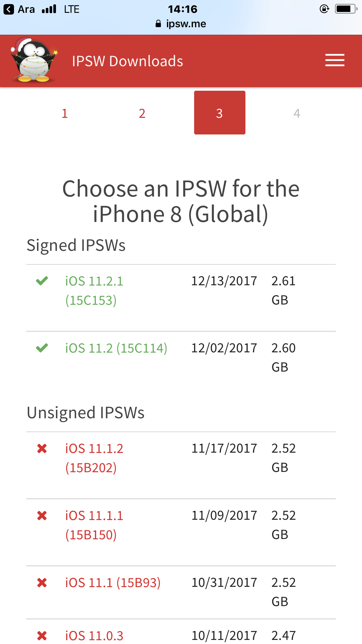The height and width of the screenshot is (644, 362).
Task: Tap the green checkmark beside iOS 11.2
Action: (42, 348)
